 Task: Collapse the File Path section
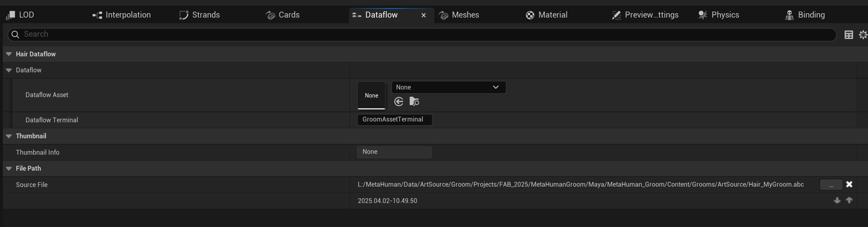pos(9,169)
